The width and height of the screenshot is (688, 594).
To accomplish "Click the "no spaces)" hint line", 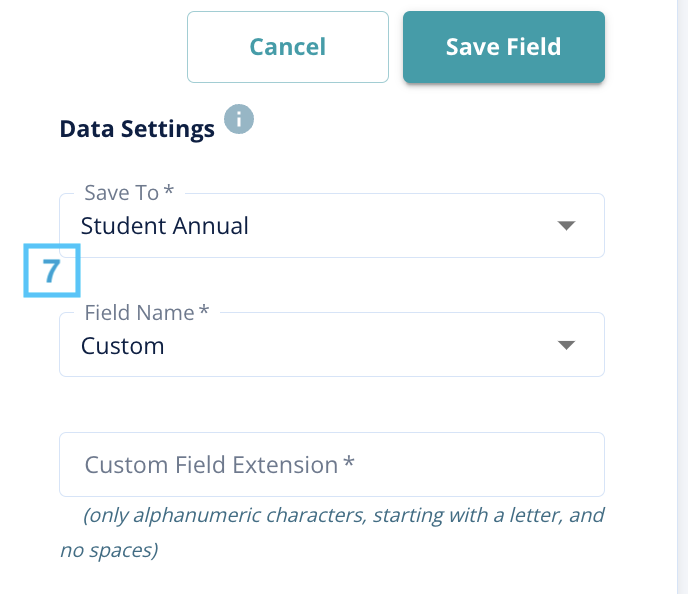I will (x=108, y=550).
